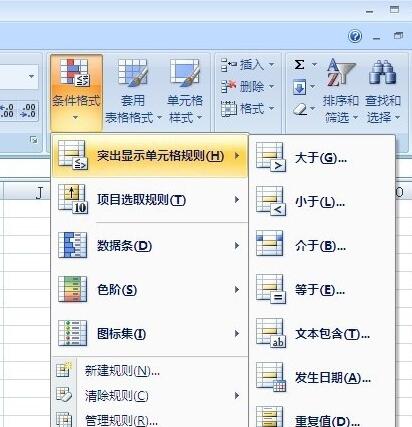Expand the 格式 dropdown arrow

coord(271,109)
